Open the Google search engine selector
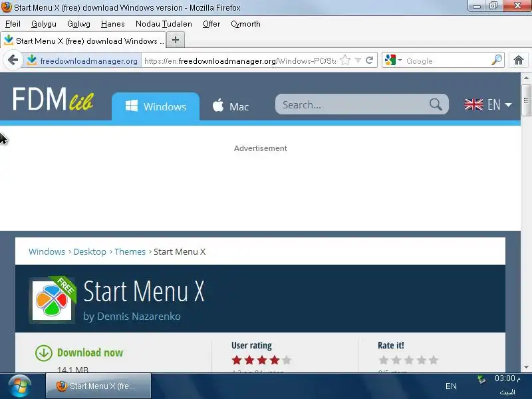 pyautogui.click(x=393, y=61)
